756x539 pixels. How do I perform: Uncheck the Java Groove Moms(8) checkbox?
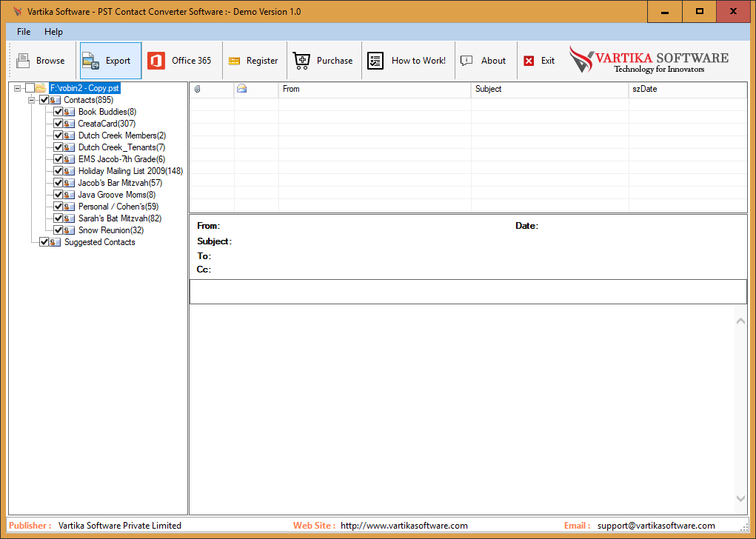coord(58,195)
